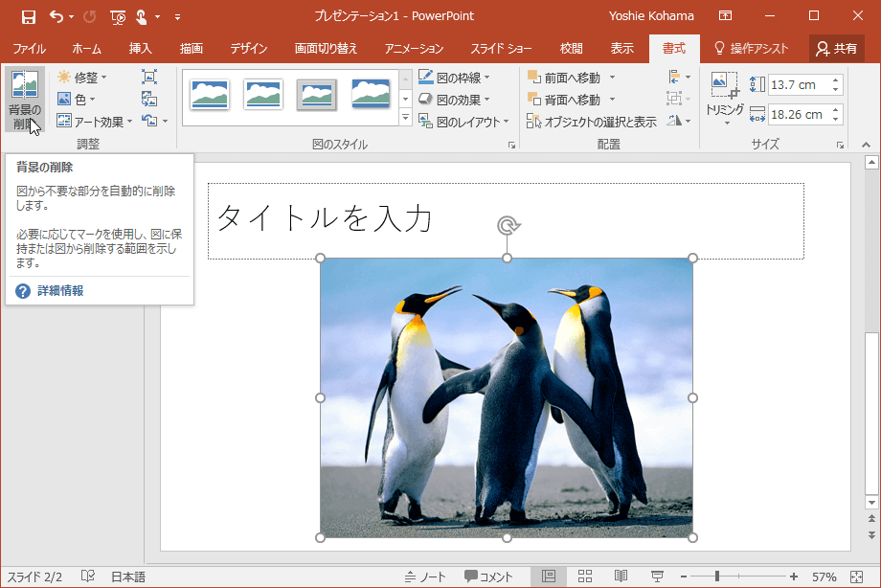
Task: Switch to the Animation (アニメーション) tab
Action: 414,48
